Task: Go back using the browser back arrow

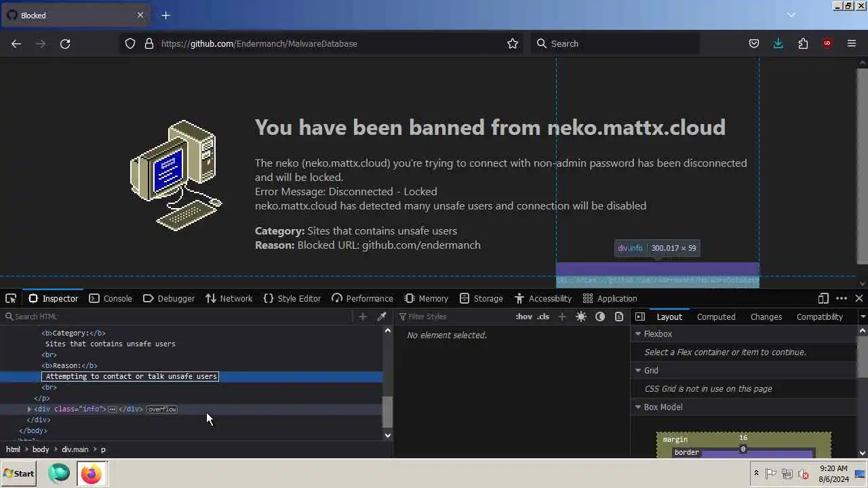Action: (16, 43)
